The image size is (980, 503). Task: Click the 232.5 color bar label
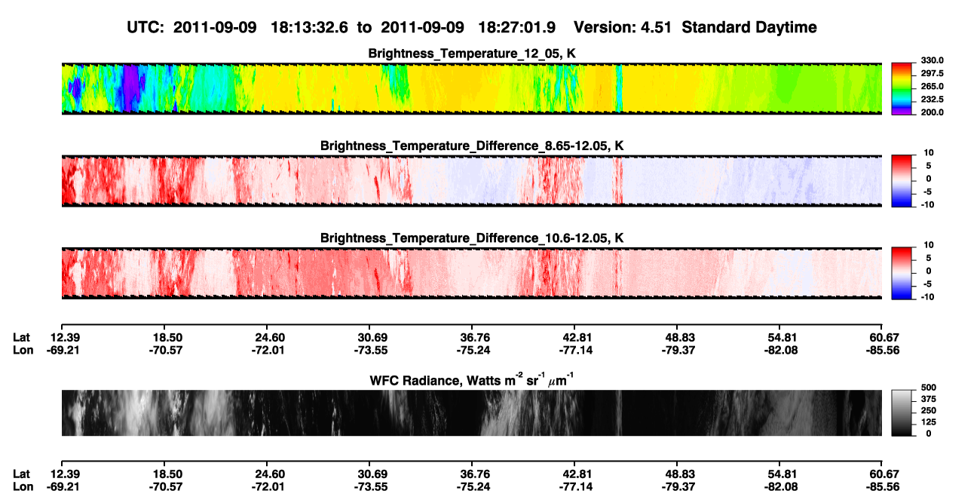pos(933,100)
